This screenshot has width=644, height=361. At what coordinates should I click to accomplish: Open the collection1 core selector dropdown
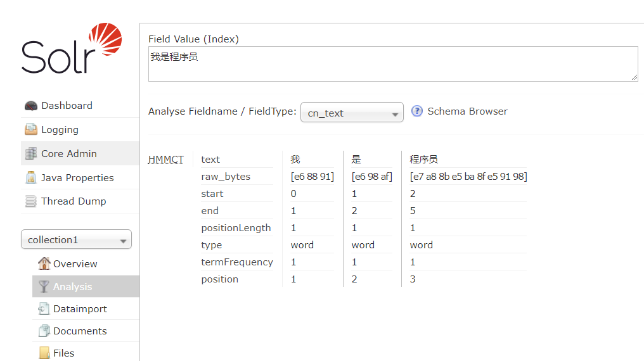76,240
